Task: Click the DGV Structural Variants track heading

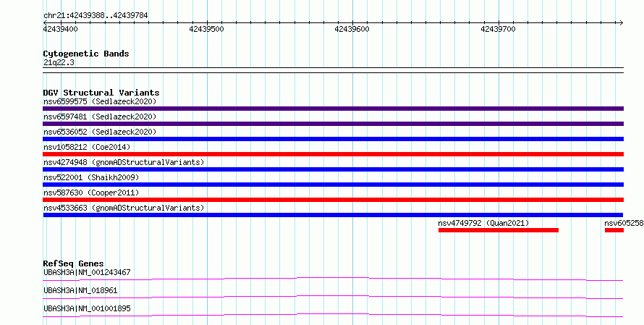Action: click(x=101, y=93)
